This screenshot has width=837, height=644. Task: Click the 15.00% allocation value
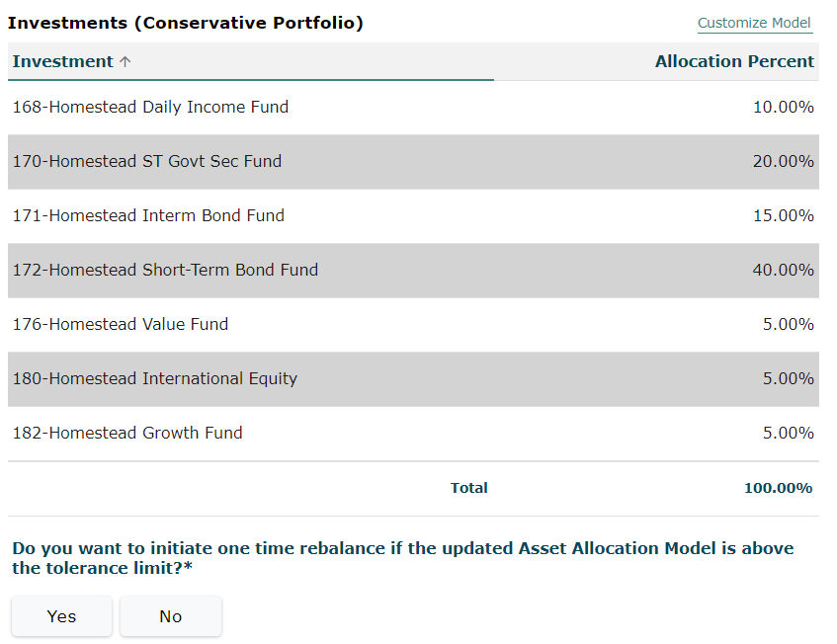pyautogui.click(x=783, y=215)
